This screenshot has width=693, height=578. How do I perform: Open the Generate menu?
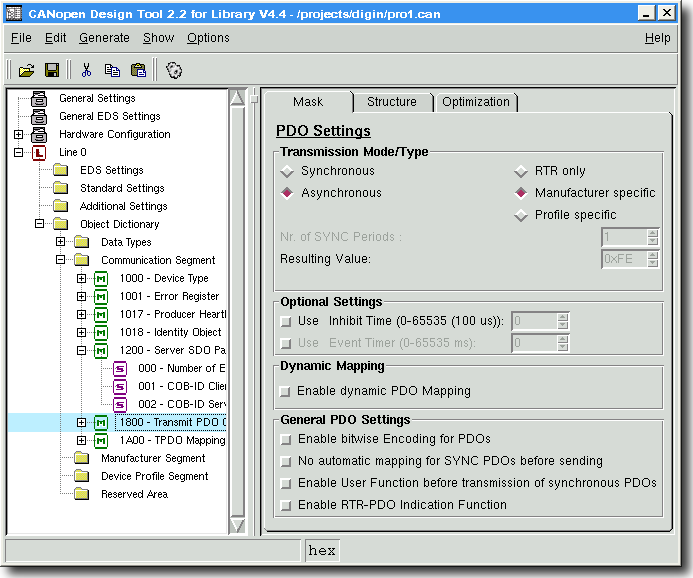[x=104, y=38]
